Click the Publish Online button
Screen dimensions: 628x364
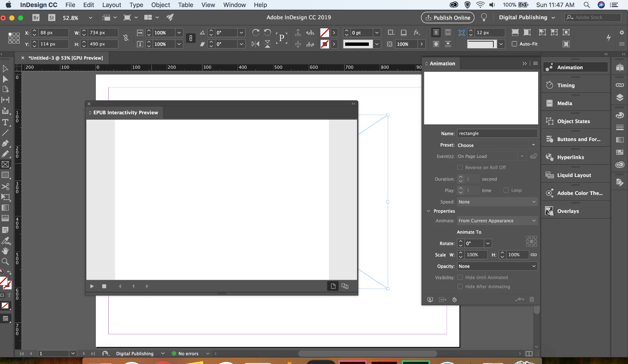point(448,18)
